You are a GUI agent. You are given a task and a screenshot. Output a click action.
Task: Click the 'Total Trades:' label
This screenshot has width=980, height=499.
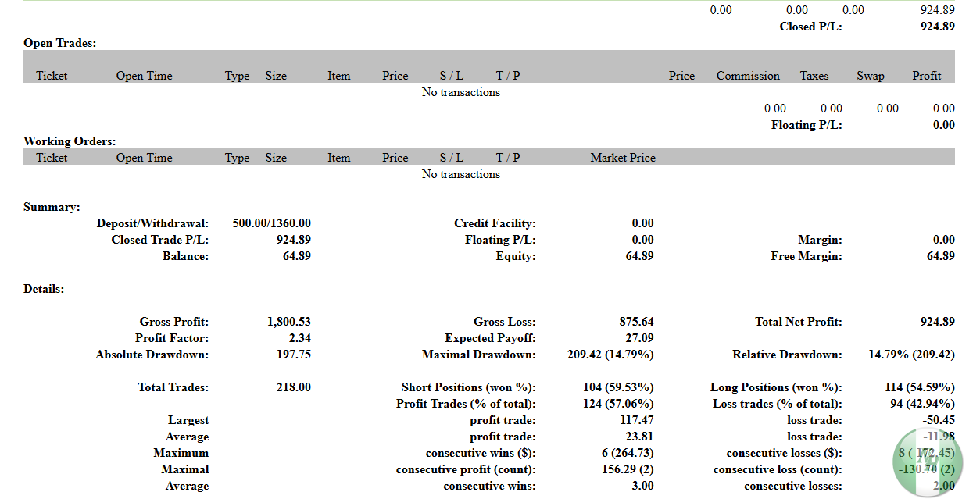173,387
